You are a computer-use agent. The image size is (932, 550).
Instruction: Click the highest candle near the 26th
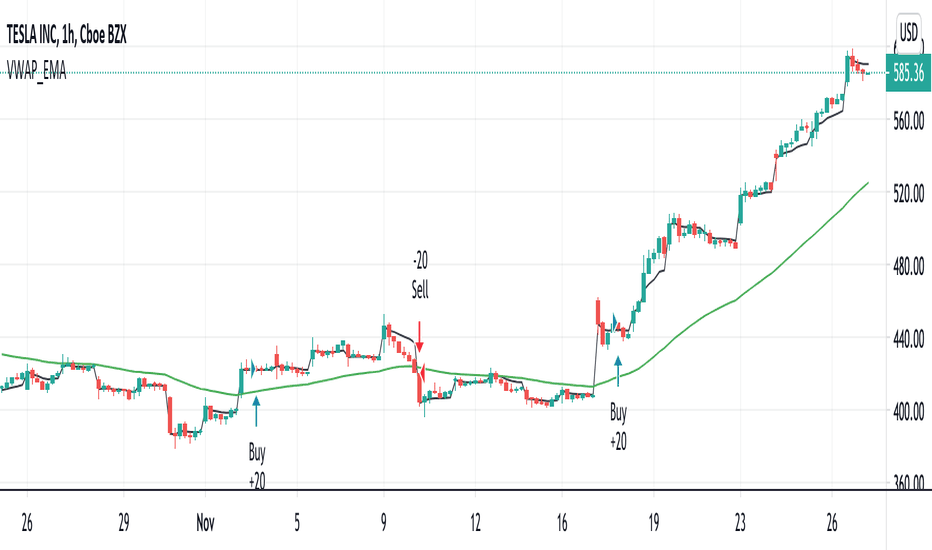pos(852,59)
